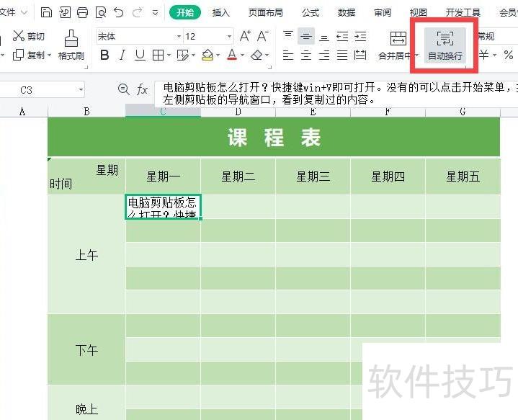Click the 星期一 header cell
Viewport: 518px width, 420px height.
coord(164,177)
